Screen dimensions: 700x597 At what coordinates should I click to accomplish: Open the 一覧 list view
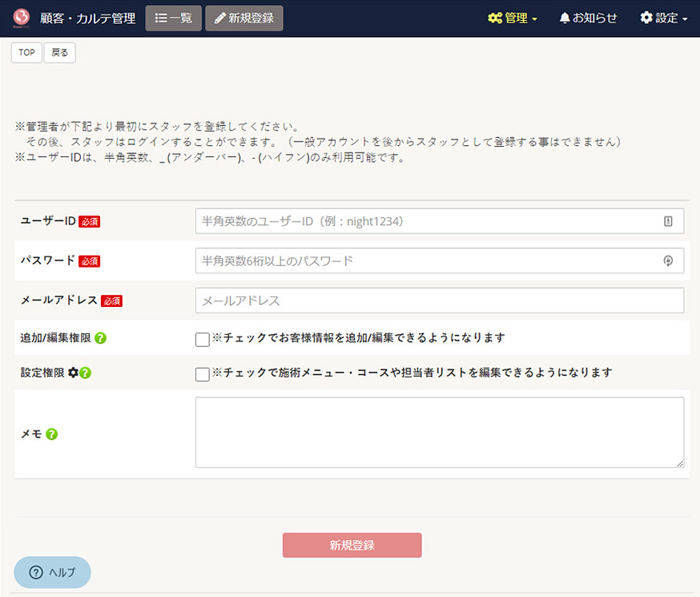click(173, 18)
